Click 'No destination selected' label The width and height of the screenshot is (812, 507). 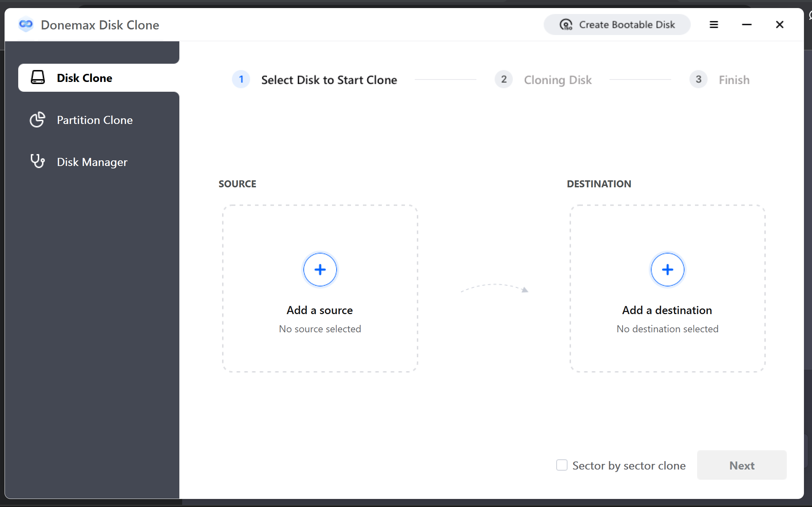pyautogui.click(x=667, y=329)
